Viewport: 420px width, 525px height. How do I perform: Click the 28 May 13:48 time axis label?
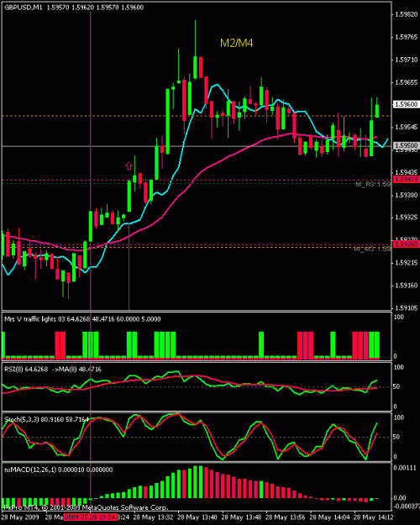[x=241, y=517]
